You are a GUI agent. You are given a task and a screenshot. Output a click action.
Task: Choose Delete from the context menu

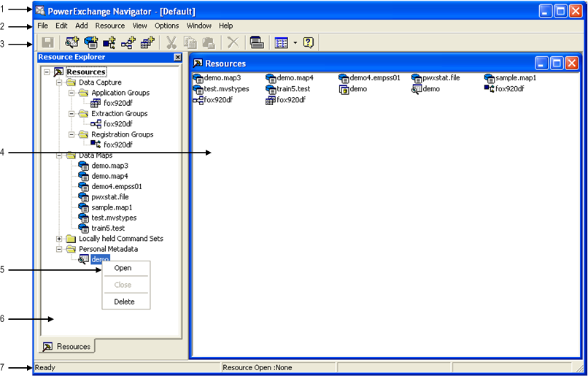click(124, 302)
